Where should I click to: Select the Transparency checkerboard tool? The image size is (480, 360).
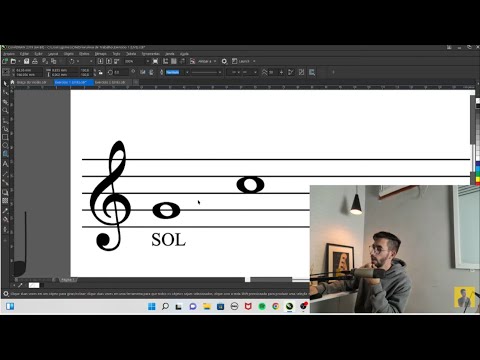tap(5, 201)
